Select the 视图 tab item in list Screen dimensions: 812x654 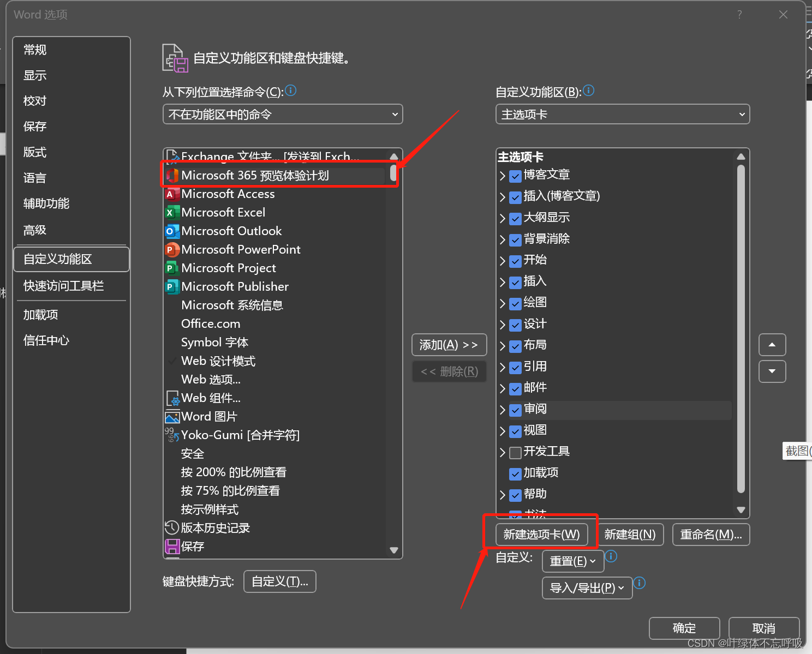[x=535, y=430]
